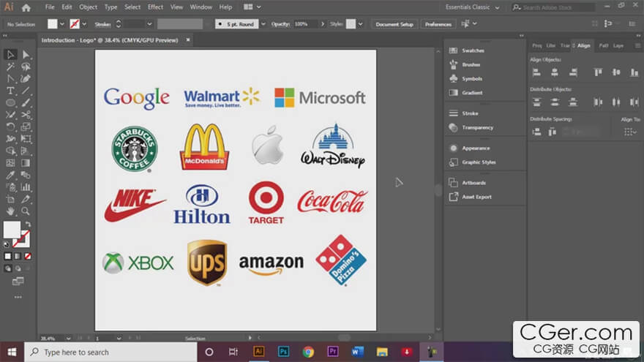Select the Curvature tool
The image size is (644, 362).
pos(26,79)
